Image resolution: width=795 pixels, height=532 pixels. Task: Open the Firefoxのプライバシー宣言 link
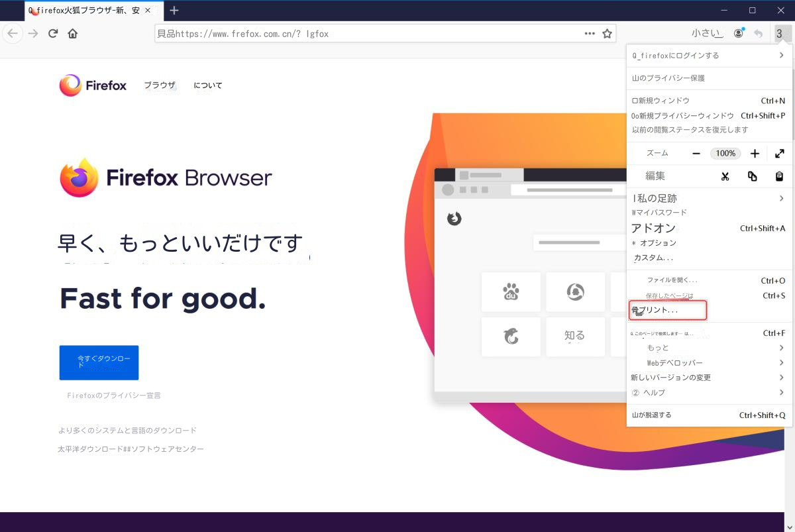[x=115, y=395]
